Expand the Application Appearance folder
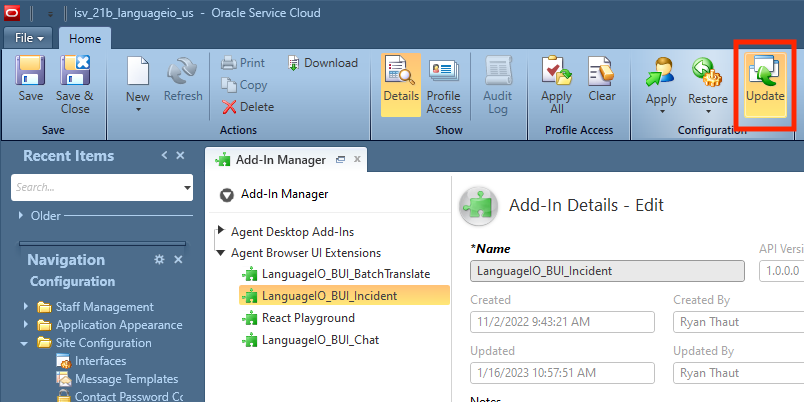 click(26, 325)
